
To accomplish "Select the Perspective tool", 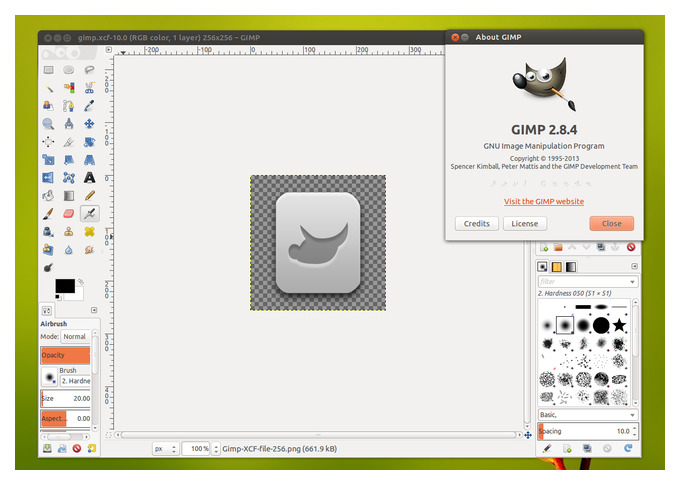I will pyautogui.click(x=89, y=160).
